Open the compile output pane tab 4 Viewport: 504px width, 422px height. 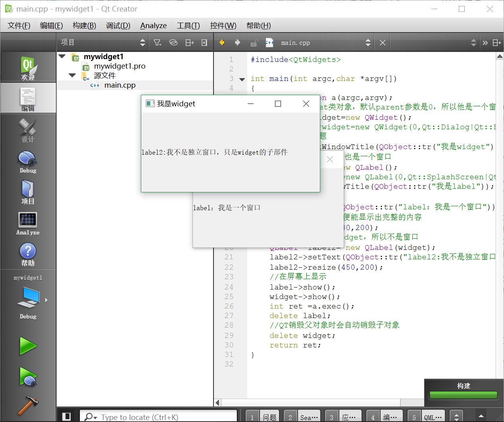pos(384,416)
